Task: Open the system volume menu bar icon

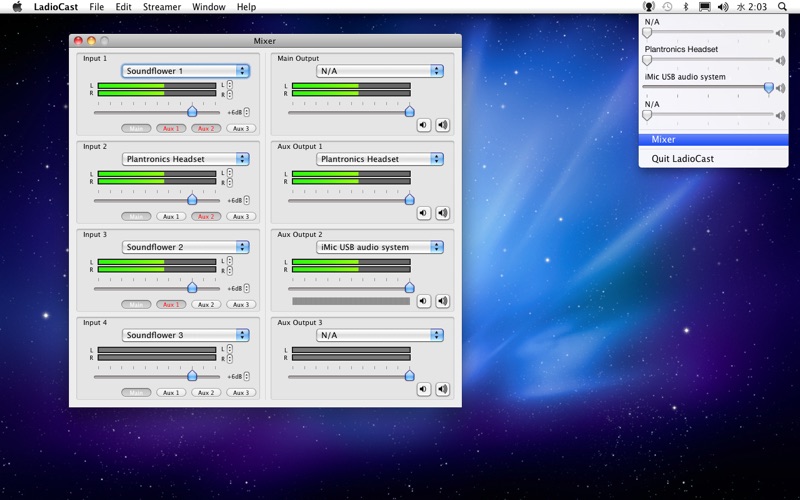Action: click(723, 7)
